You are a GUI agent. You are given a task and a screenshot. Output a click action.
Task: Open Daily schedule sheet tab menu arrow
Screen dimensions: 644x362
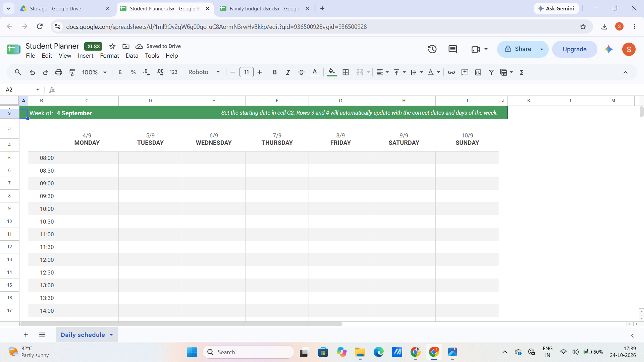(x=111, y=335)
